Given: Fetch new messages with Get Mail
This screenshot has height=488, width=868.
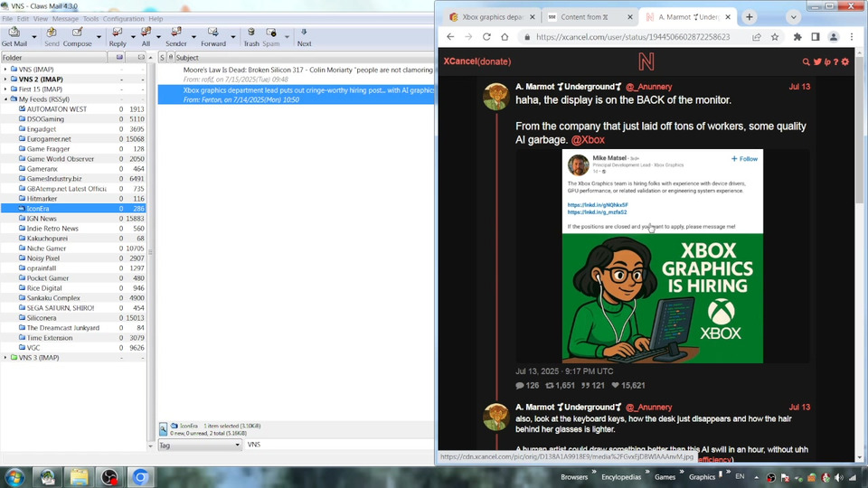Looking at the screenshot, I should coord(14,37).
